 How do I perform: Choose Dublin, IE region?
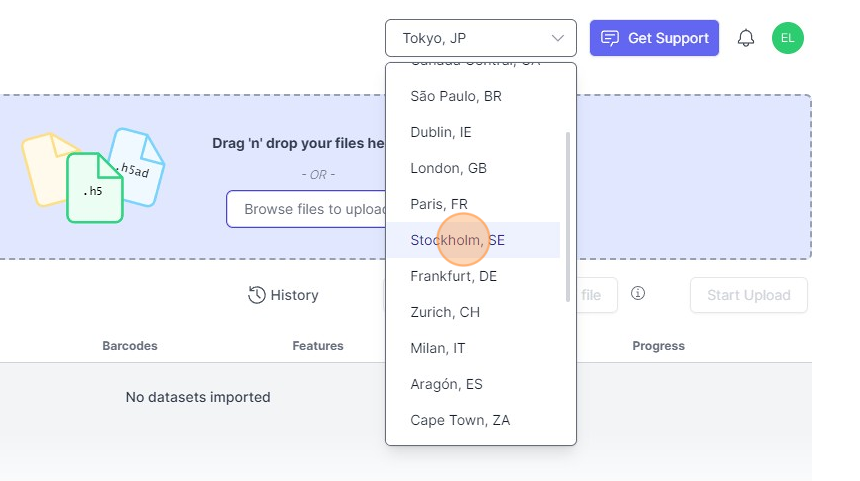(441, 132)
